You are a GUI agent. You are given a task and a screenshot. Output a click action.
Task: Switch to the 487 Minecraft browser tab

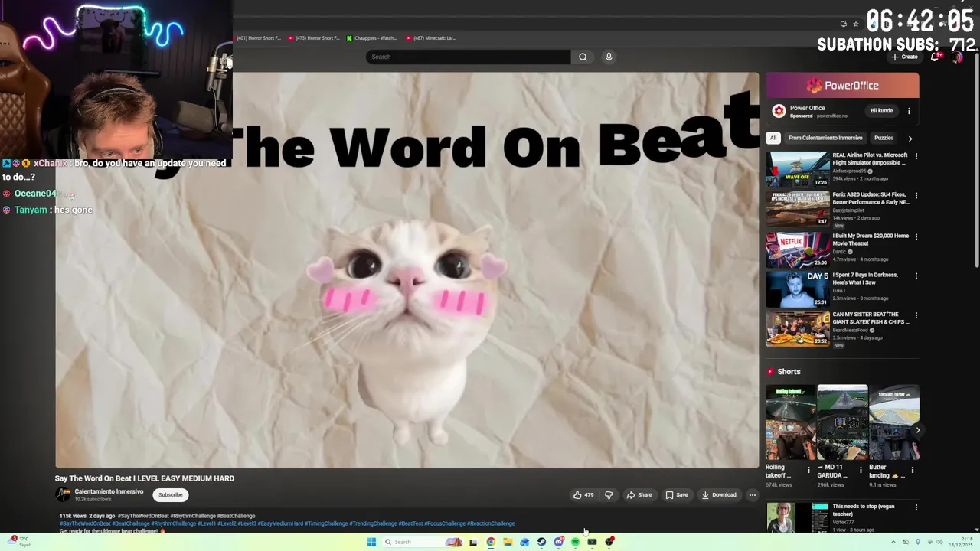point(432,38)
